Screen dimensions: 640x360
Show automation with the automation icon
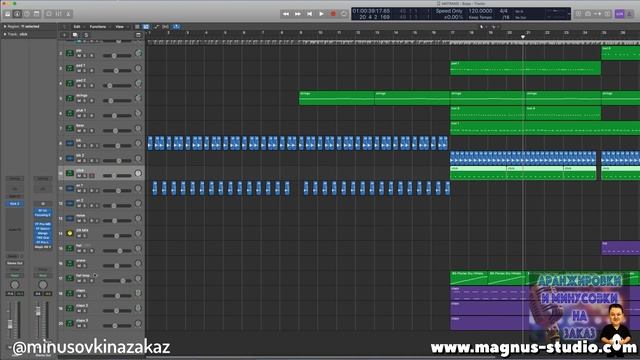156,27
